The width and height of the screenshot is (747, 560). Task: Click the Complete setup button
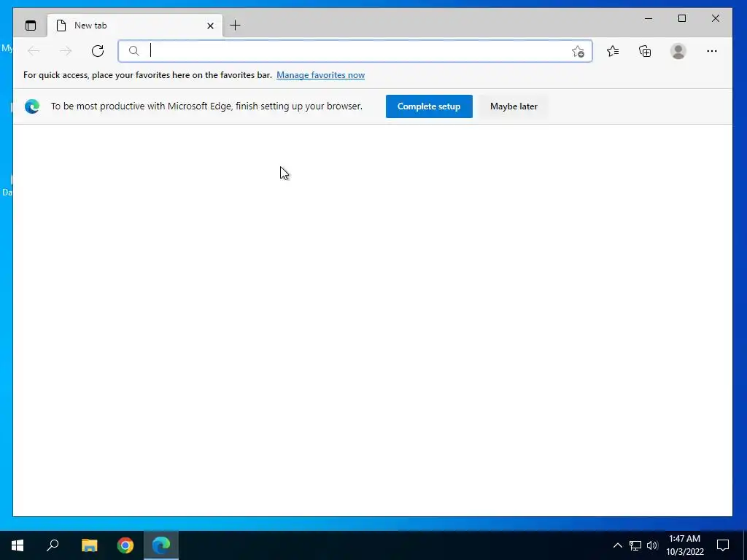(x=429, y=106)
